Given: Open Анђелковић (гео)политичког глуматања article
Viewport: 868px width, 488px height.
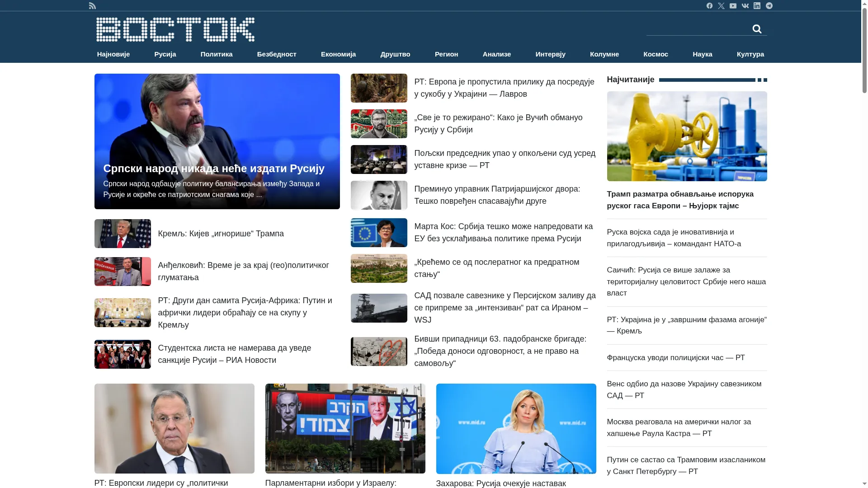Looking at the screenshot, I should 243,272.
